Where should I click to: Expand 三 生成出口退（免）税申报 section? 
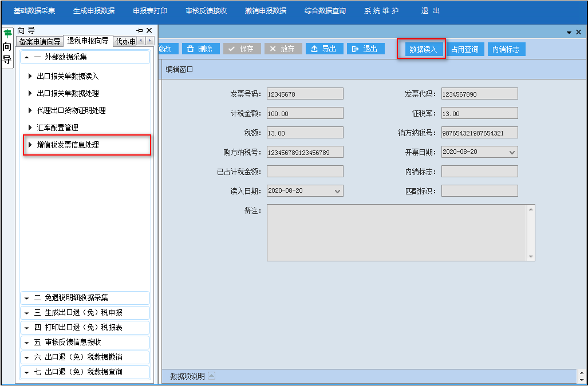pyautogui.click(x=85, y=313)
